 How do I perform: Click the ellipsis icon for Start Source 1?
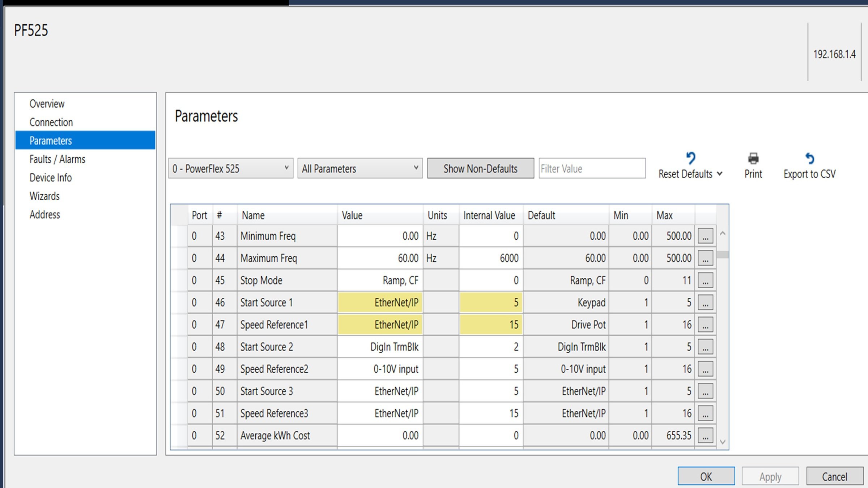pos(705,302)
